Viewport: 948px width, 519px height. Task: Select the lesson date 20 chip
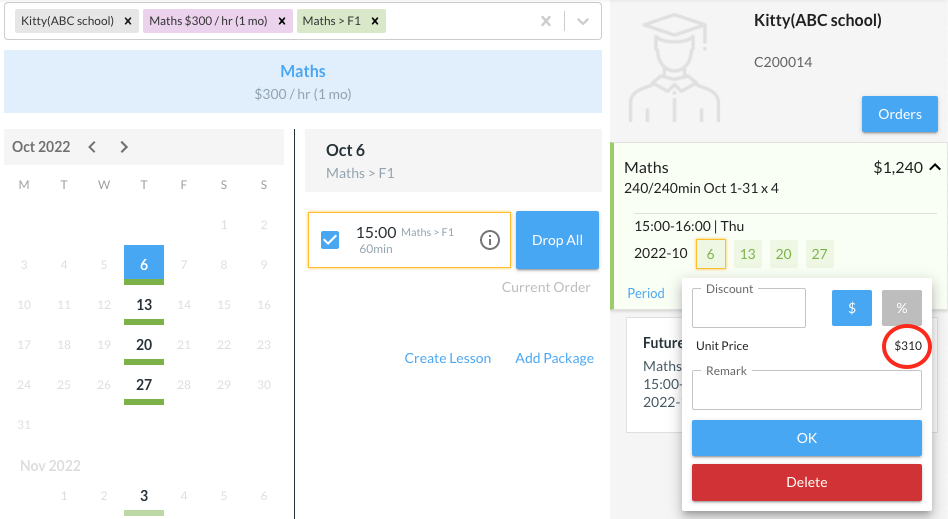click(783, 254)
